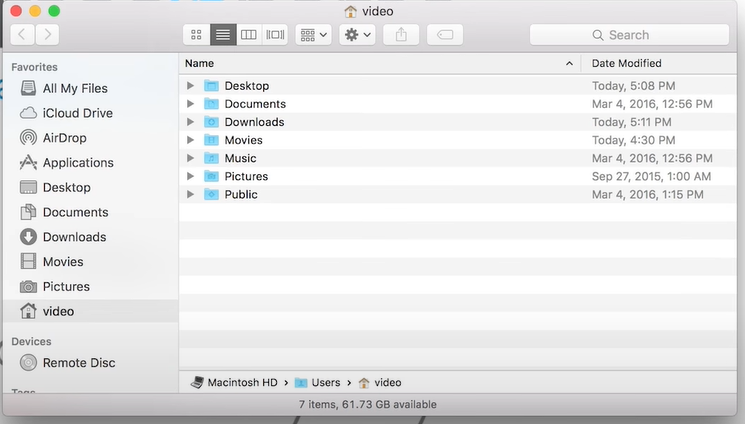
Task: Go to Users in path bar
Action: tap(325, 383)
